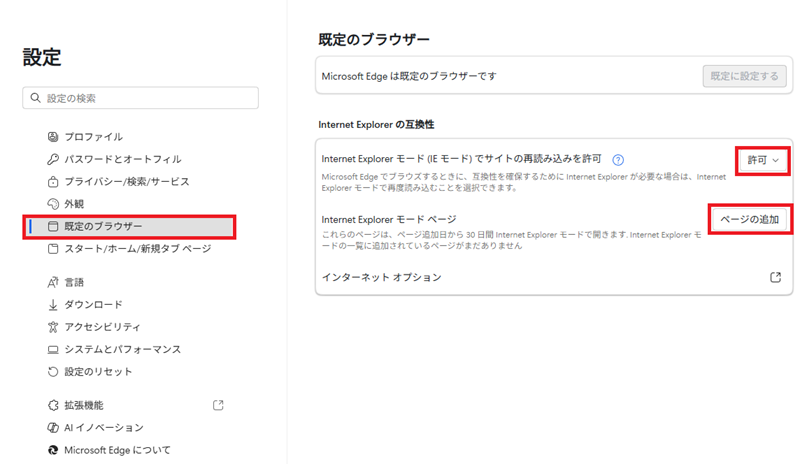Click the magnifier icon in 設定の検索 box
This screenshot has height=464, width=800.
(35, 97)
